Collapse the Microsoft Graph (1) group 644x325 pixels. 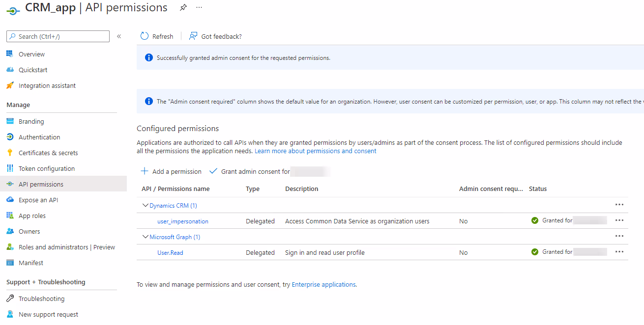(x=146, y=237)
